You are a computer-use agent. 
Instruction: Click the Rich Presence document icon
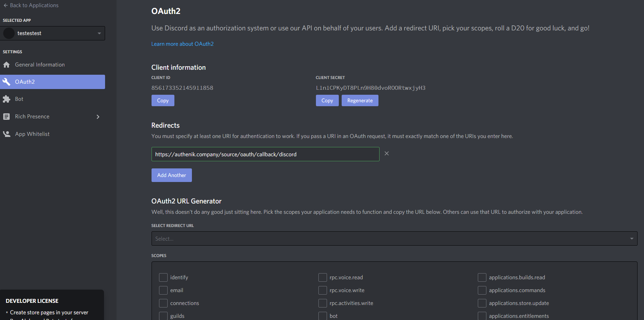(x=6, y=117)
